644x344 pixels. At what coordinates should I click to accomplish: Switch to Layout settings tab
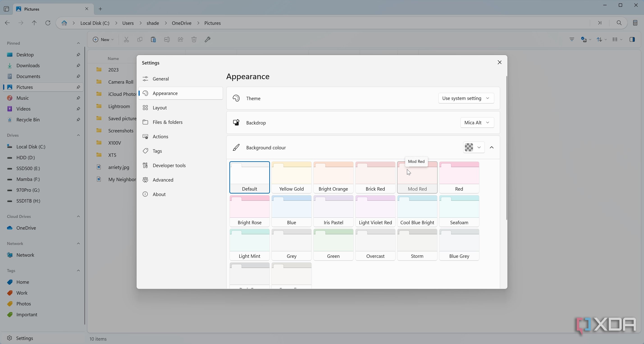(180, 108)
